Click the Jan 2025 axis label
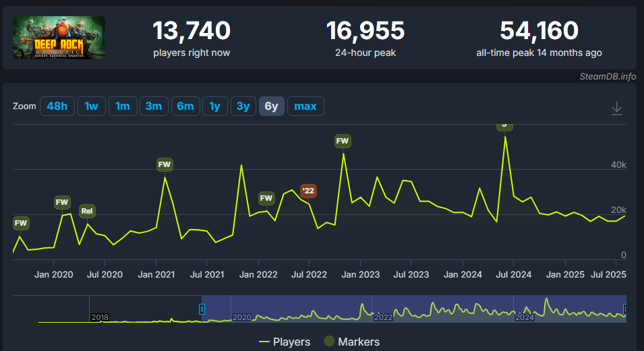Screen dimensions: 644x351 (x=565, y=275)
